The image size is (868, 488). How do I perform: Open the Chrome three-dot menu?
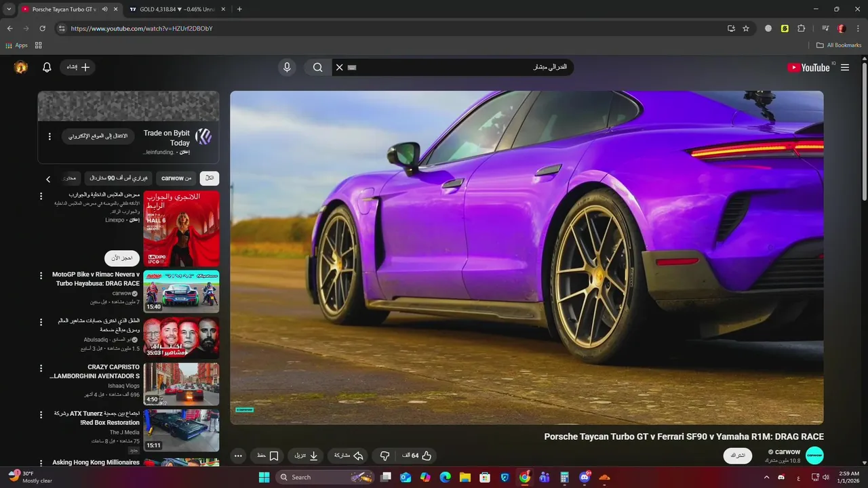858,28
